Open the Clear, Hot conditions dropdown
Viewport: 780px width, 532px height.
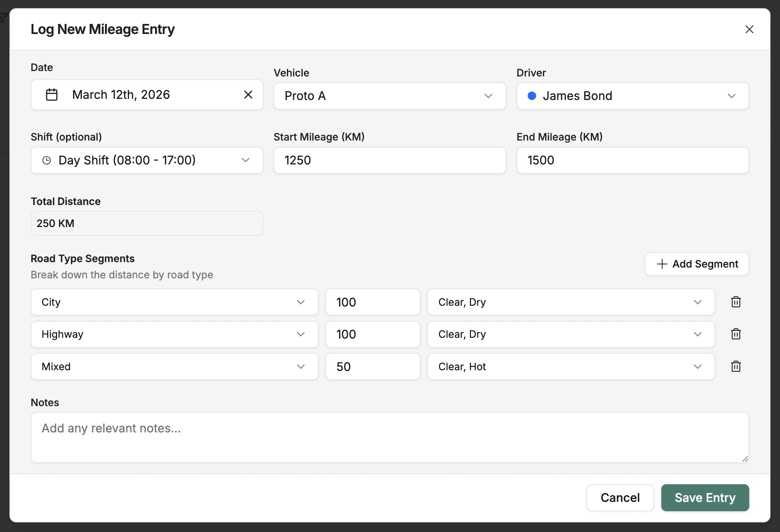(571, 366)
